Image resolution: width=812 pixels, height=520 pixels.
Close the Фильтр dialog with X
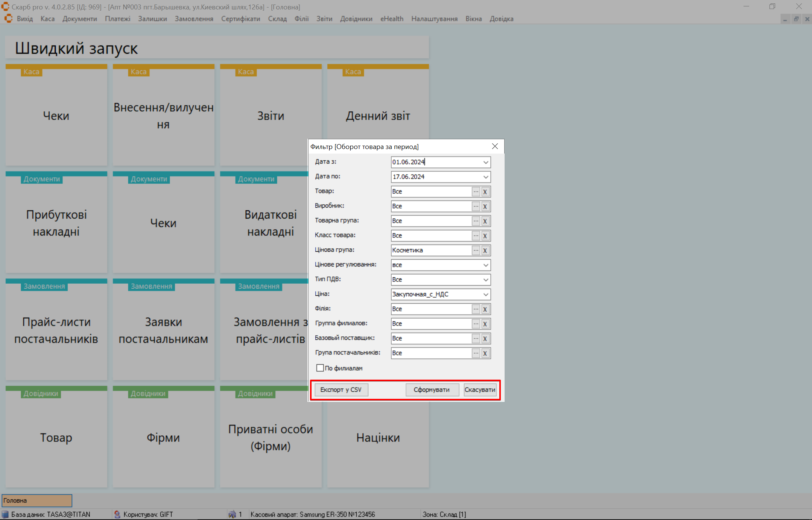pyautogui.click(x=495, y=146)
